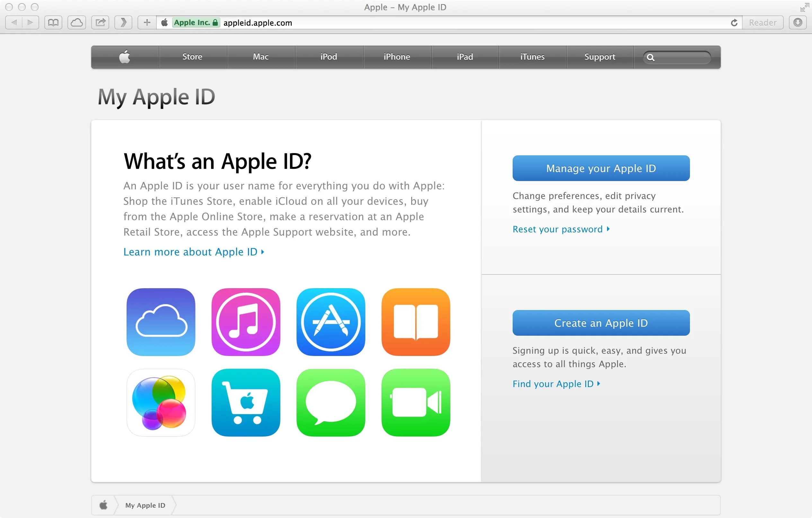Screen dimensions: 812x518
Task: Click the site search input field
Action: 677,58
